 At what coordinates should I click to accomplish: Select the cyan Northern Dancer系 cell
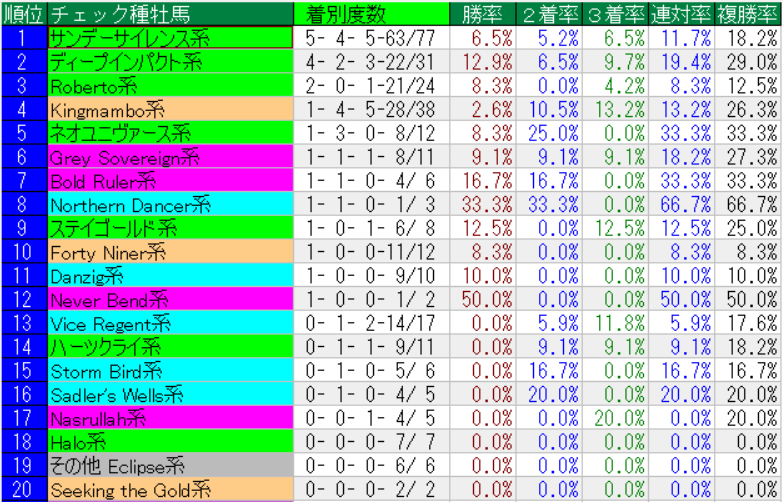(169, 204)
